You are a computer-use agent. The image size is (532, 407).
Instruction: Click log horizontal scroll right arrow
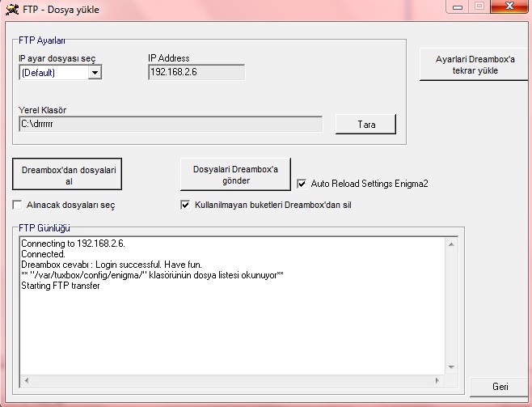(x=437, y=380)
